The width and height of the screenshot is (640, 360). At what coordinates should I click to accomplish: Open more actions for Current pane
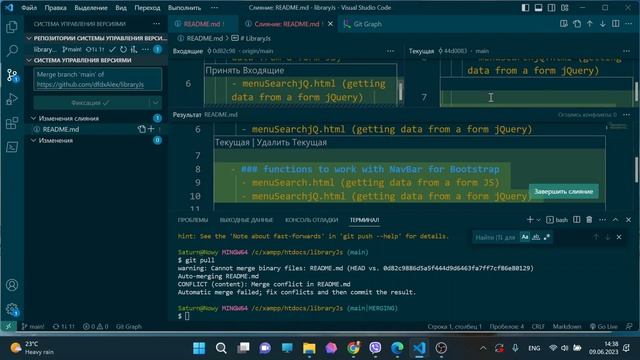tap(626, 51)
